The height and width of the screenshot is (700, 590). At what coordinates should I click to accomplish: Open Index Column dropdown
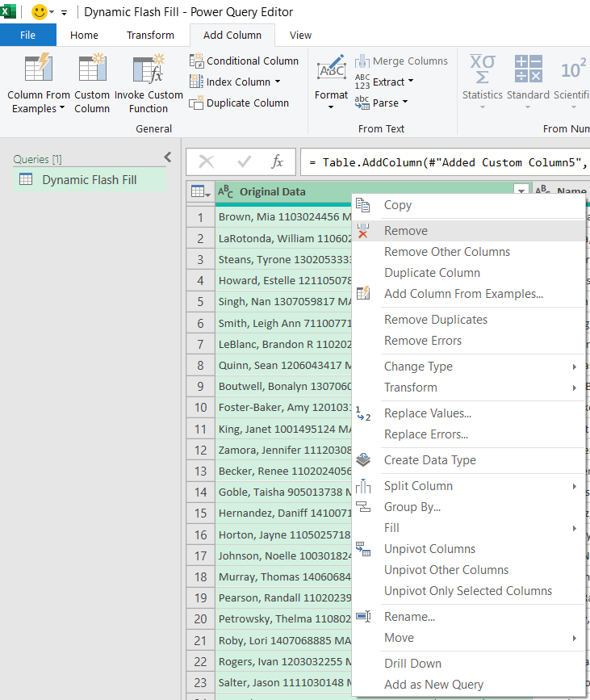point(278,82)
